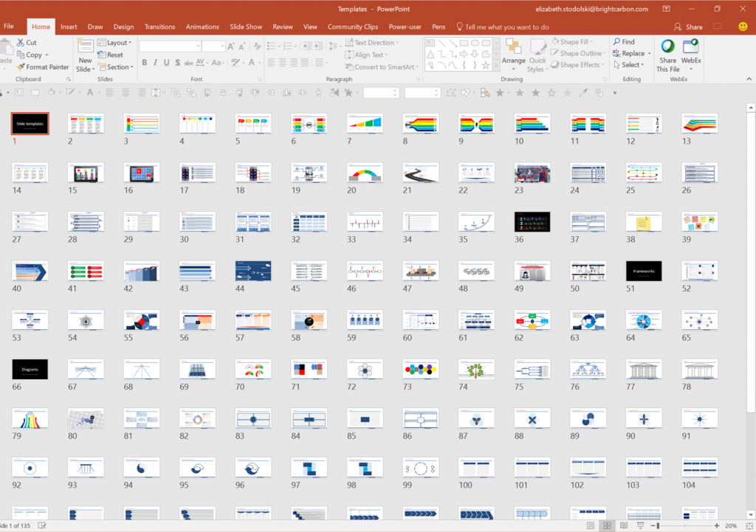
Task: Click the Decrease List Level icon
Action: pyautogui.click(x=307, y=46)
